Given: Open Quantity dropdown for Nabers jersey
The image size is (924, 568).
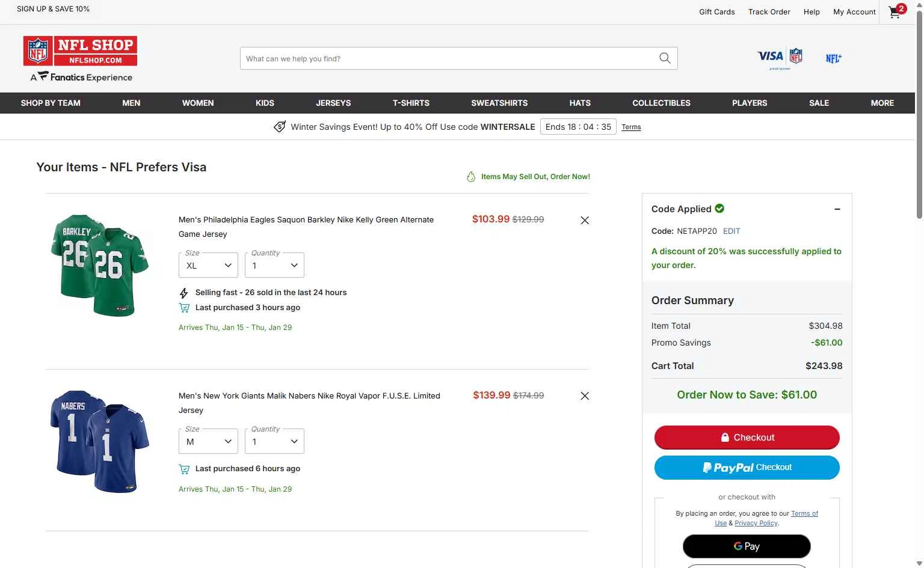Looking at the screenshot, I should pos(274,441).
